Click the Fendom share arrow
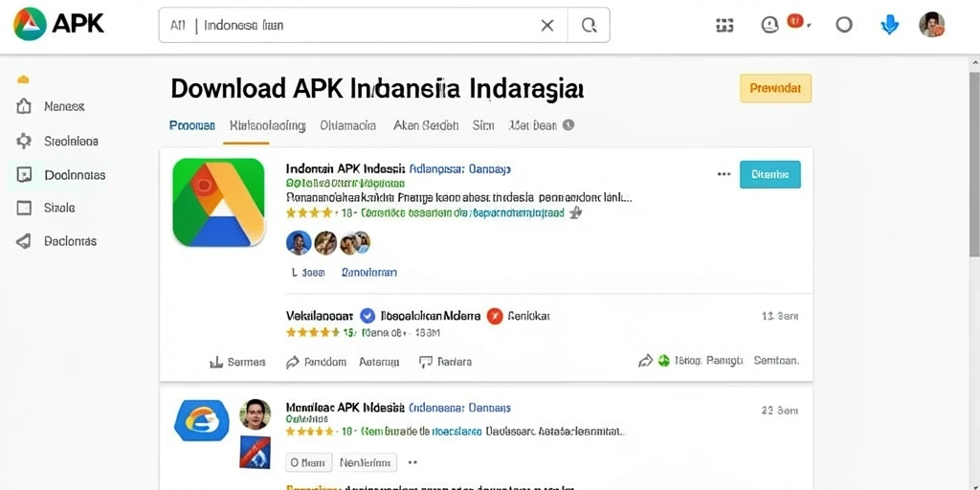Image resolution: width=980 pixels, height=490 pixels. coord(293,362)
